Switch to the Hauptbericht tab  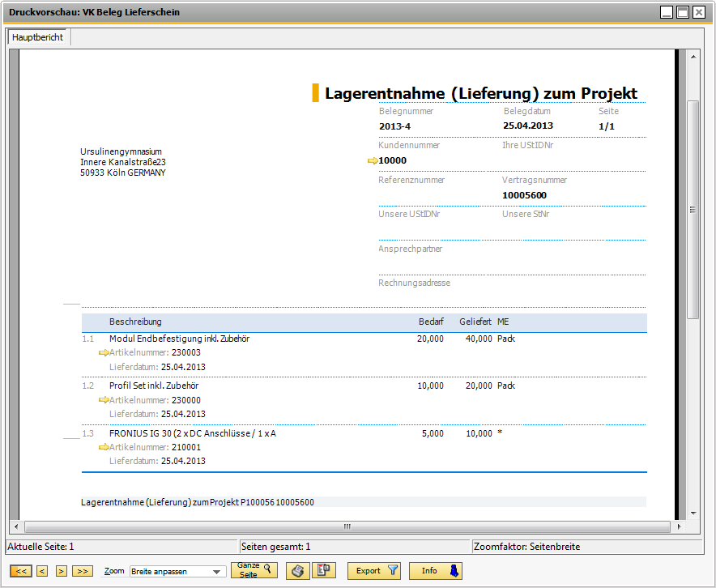[37, 36]
